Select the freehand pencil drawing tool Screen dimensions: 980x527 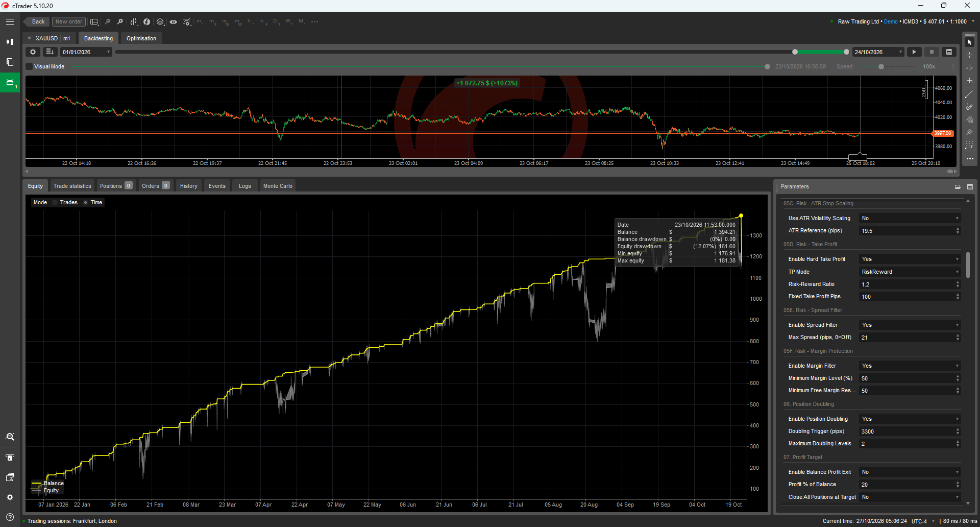click(970, 107)
